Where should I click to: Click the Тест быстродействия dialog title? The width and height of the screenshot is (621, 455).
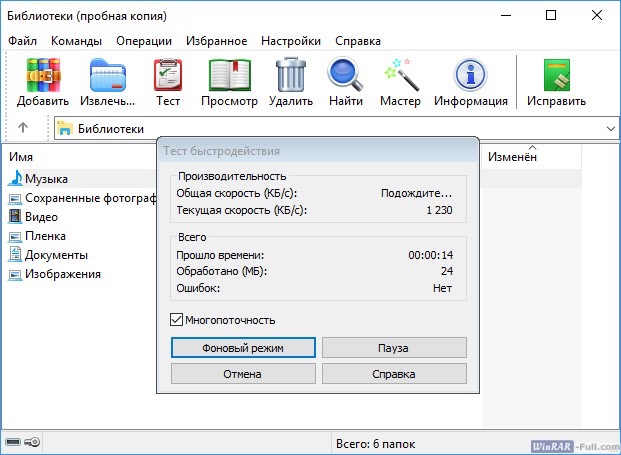[x=221, y=151]
